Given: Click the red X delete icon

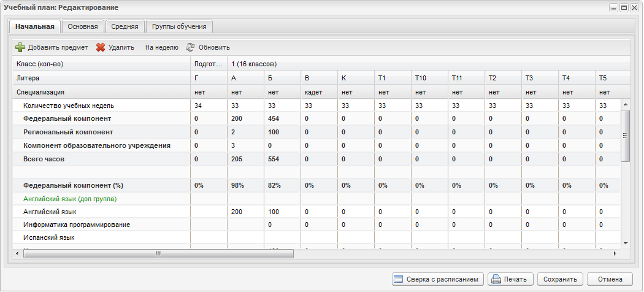Looking at the screenshot, I should click(x=101, y=48).
